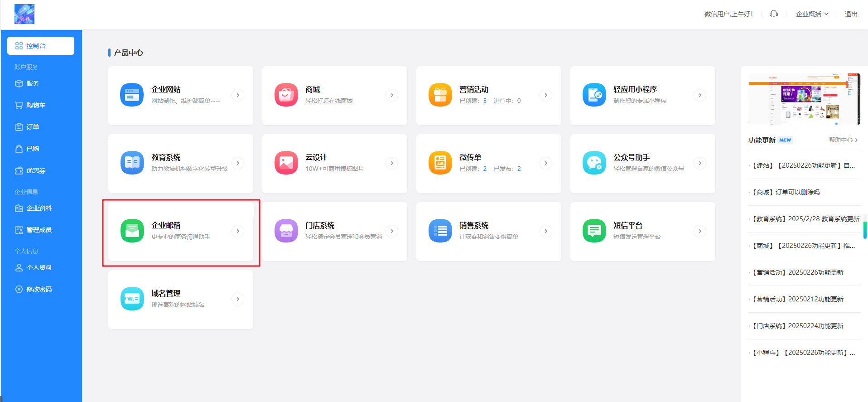Click 已创建 count 2 under 微传单
Viewport: 868px width, 402px height.
[485, 169]
